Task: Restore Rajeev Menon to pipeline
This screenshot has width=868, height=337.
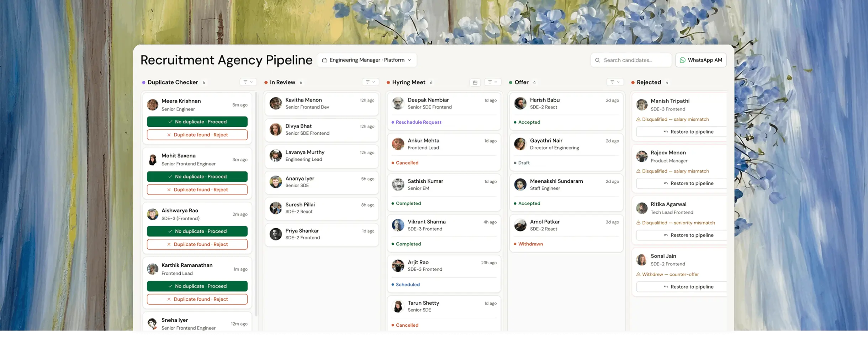Action: [x=681, y=183]
